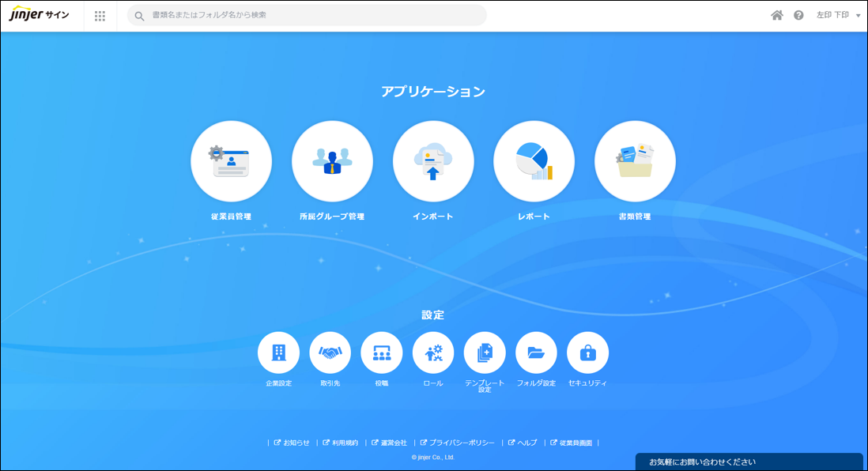Click the 企業設定 text label

click(x=278, y=383)
